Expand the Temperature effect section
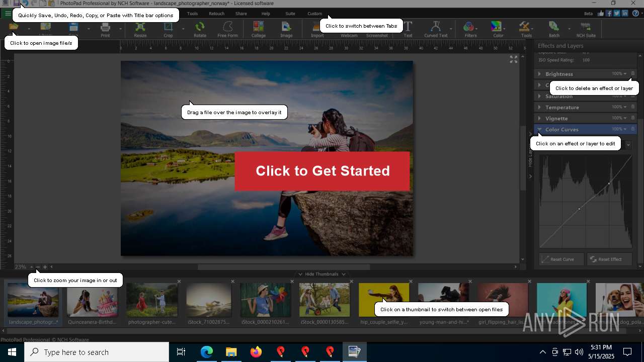The width and height of the screenshot is (644, 362). (539, 107)
